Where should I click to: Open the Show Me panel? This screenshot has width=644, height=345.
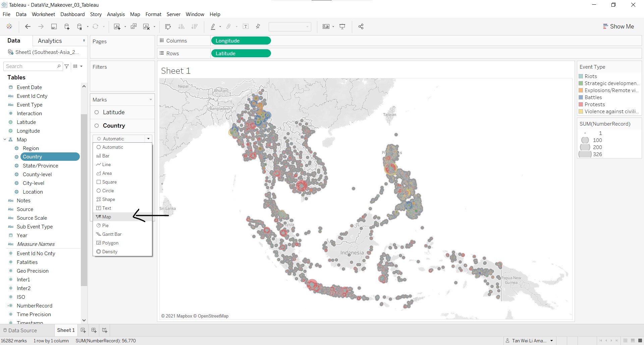click(618, 26)
